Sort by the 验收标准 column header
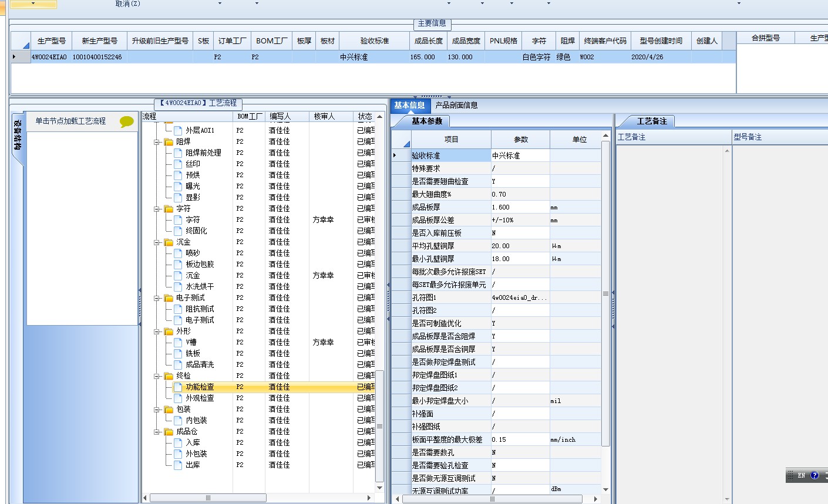The image size is (828, 504). (x=375, y=40)
